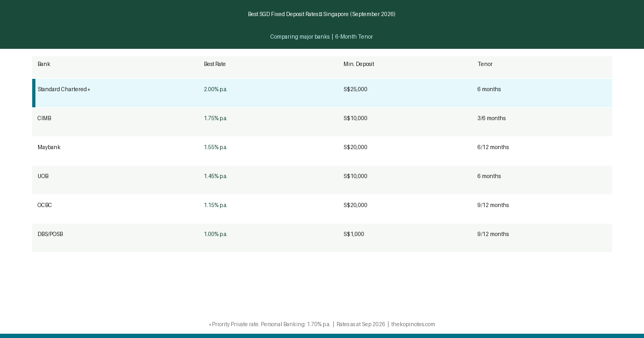Select the 'Maybank' bank name

coord(49,148)
